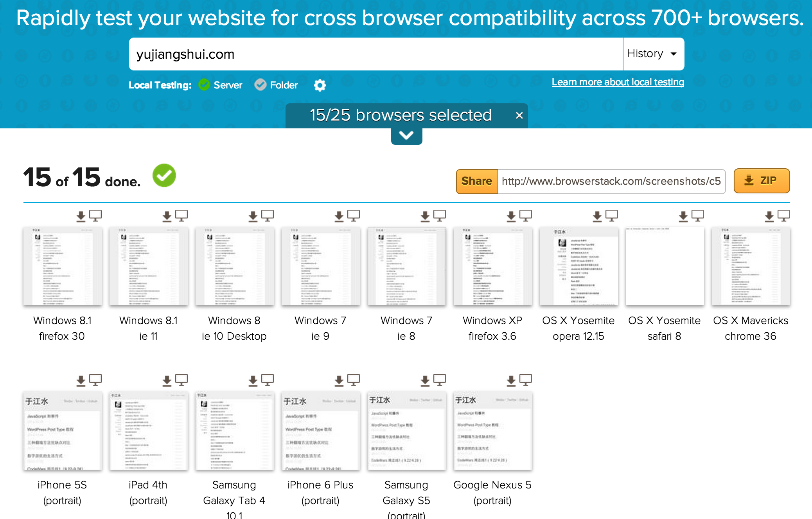This screenshot has width=812, height=519.
Task: Click the Share button
Action: click(477, 181)
